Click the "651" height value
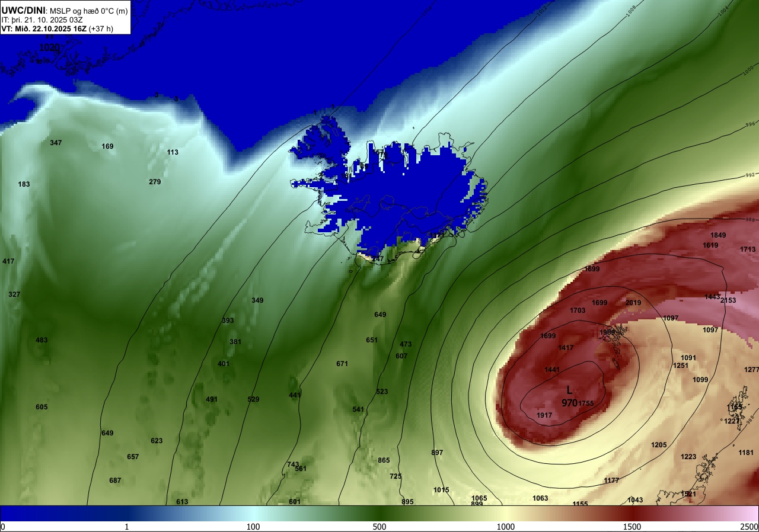Screen dimensions: 759x532 372,340
